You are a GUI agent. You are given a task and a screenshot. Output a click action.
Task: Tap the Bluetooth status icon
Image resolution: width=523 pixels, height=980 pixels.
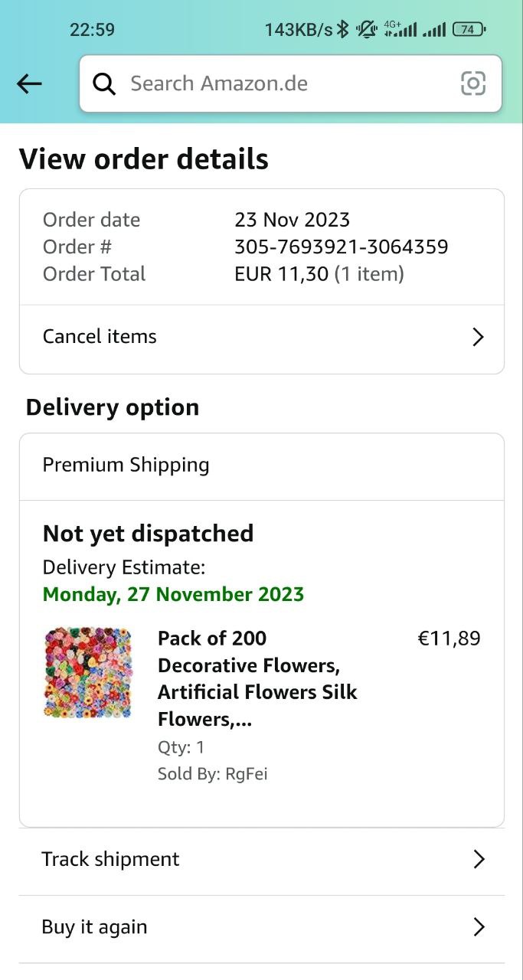pyautogui.click(x=343, y=30)
